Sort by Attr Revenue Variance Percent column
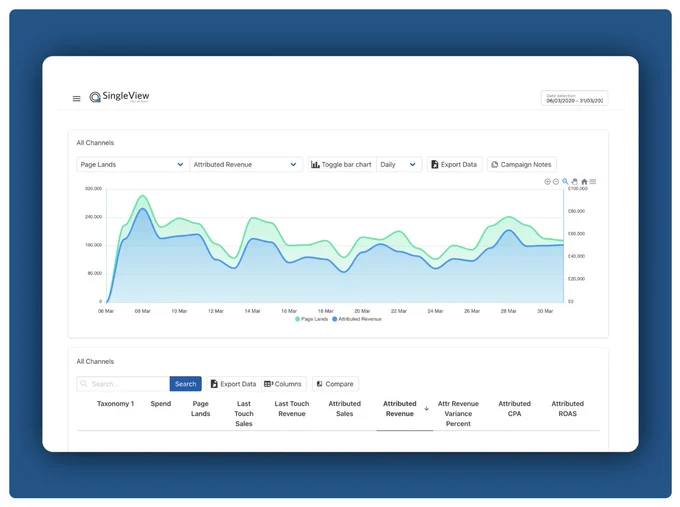The image size is (680, 507). (x=458, y=414)
